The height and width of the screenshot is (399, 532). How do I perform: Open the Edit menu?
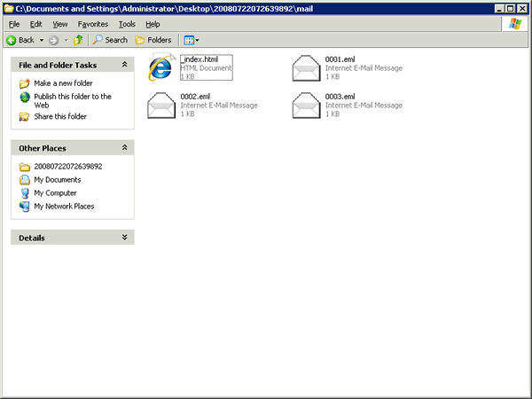pyautogui.click(x=35, y=24)
